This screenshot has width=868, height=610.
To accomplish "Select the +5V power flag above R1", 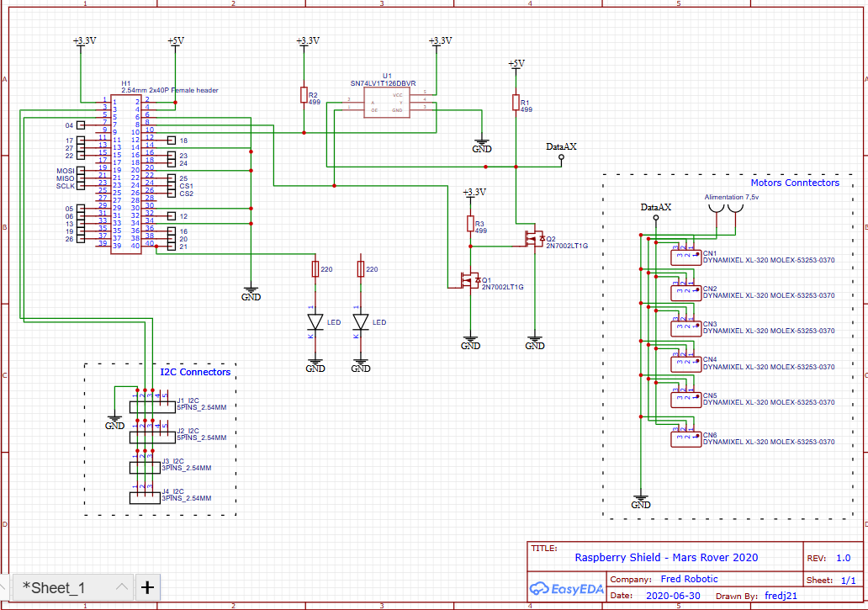I will coord(516,66).
